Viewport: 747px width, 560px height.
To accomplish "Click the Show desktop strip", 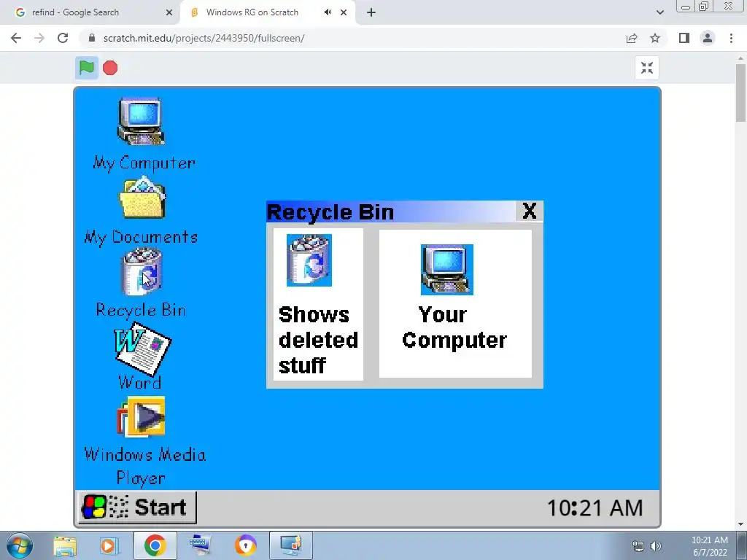I will (742, 545).
